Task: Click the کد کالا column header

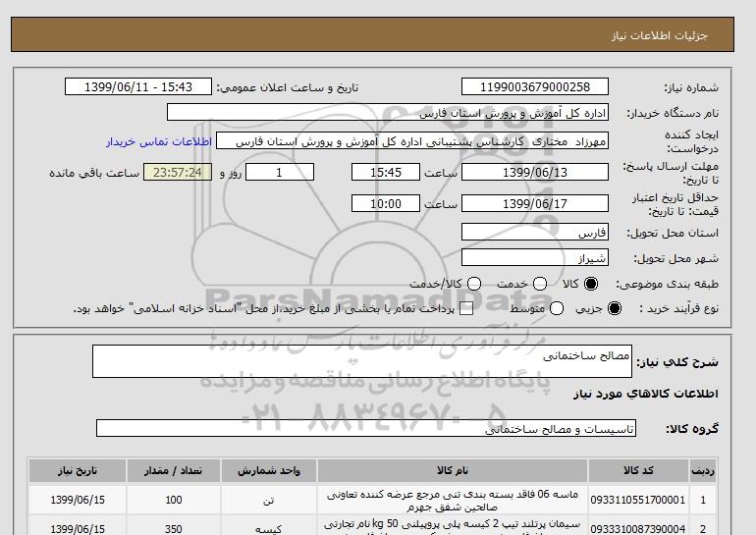Action: 638,471
